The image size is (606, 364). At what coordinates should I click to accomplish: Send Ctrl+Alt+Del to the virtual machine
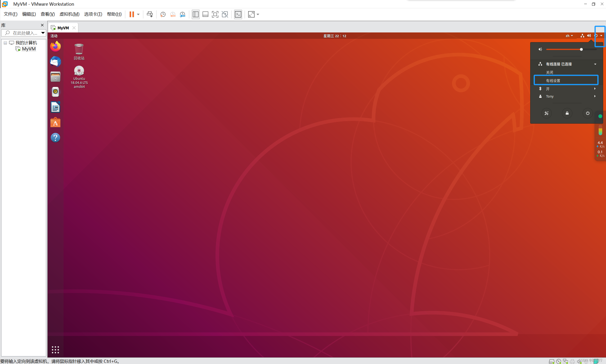[x=150, y=14]
